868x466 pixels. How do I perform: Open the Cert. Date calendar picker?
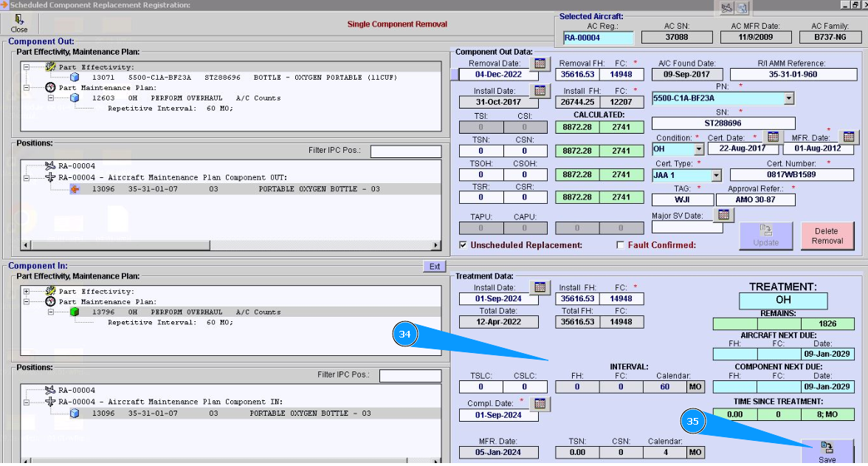click(x=772, y=137)
